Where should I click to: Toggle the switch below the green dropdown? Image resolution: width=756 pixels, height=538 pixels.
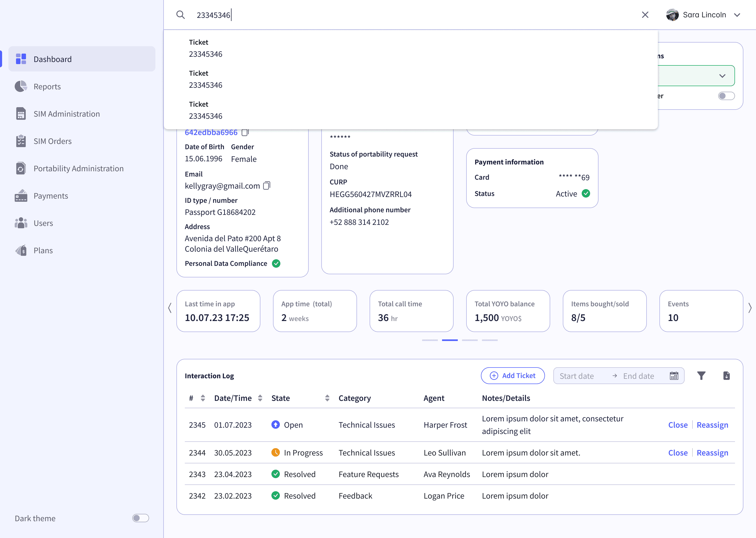click(x=726, y=96)
